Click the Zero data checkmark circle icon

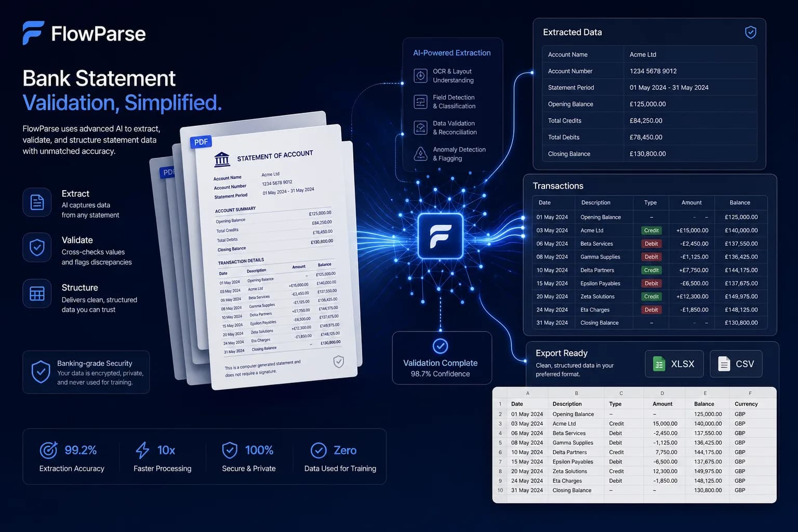(x=318, y=450)
